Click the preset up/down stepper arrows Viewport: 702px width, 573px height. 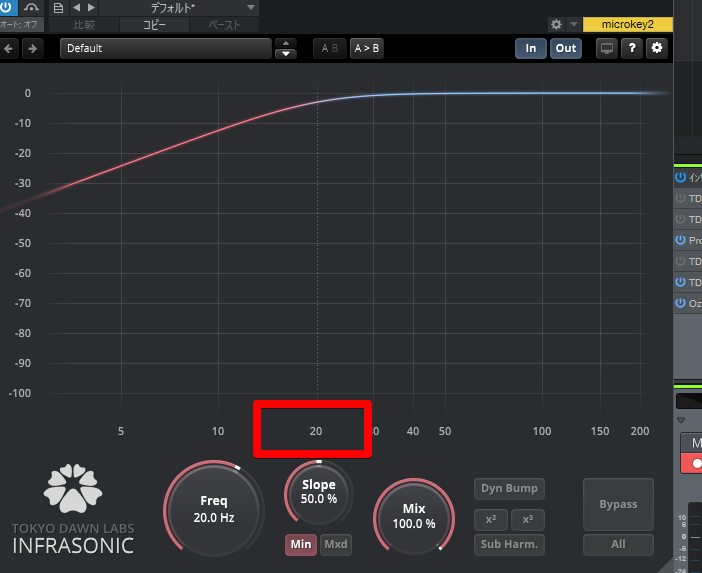pos(286,48)
